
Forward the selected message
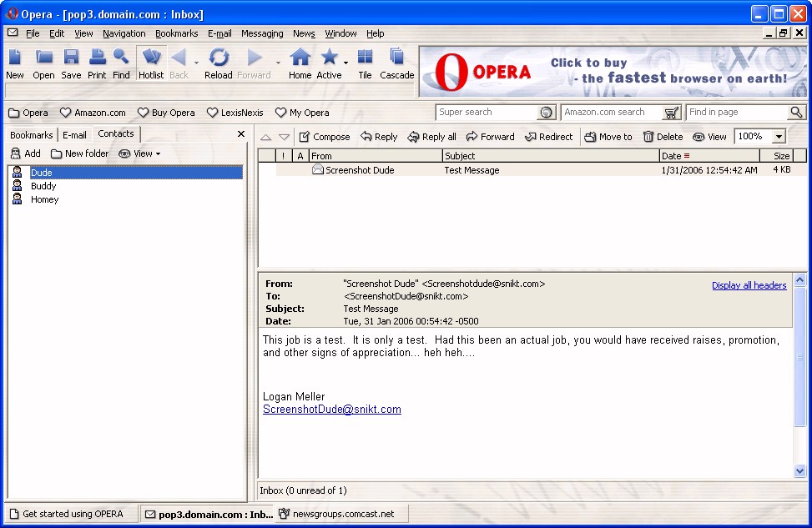491,137
